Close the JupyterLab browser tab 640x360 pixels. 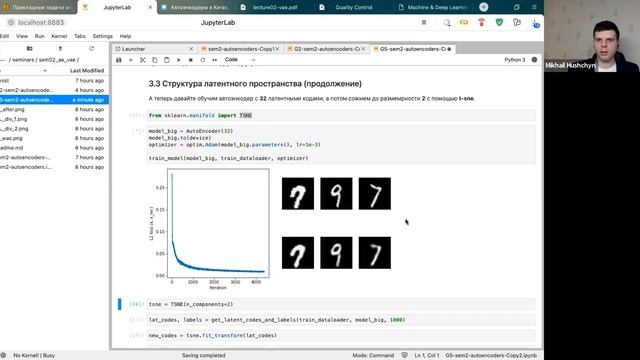[150, 7]
